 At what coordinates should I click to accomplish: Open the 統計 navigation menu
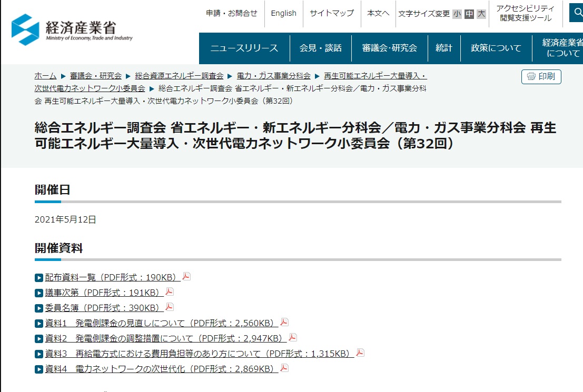coord(444,48)
